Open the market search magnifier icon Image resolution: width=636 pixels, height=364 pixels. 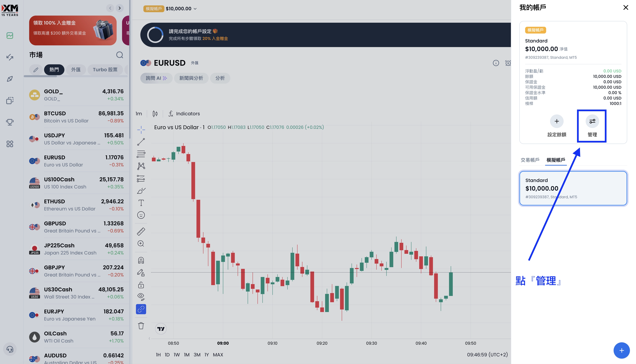(x=120, y=55)
